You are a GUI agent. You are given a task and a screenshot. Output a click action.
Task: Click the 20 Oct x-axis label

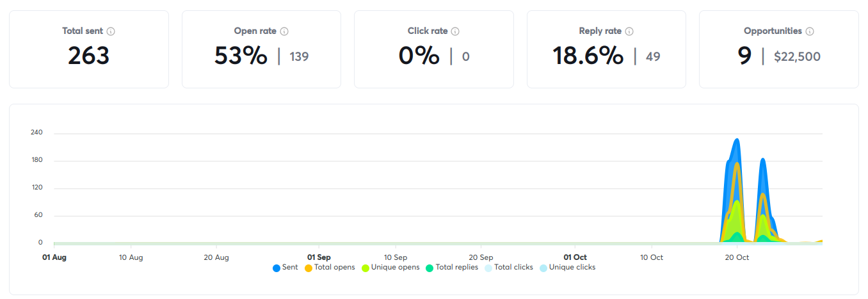737,257
